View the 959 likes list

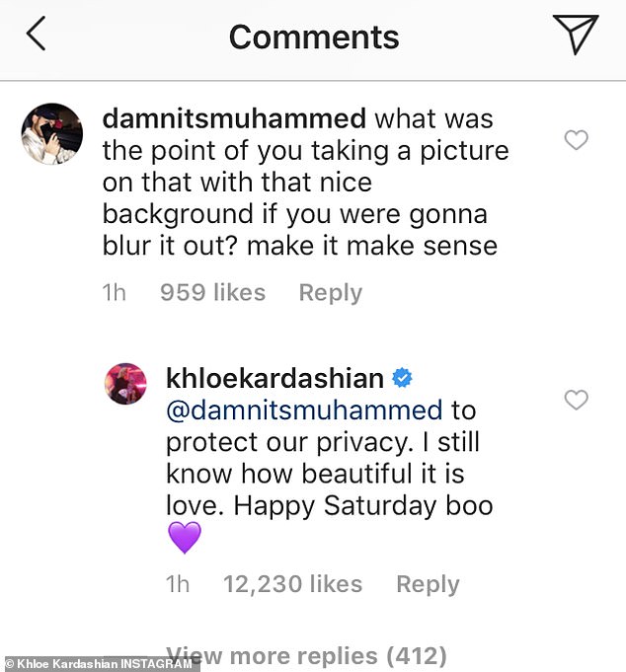click(x=212, y=293)
